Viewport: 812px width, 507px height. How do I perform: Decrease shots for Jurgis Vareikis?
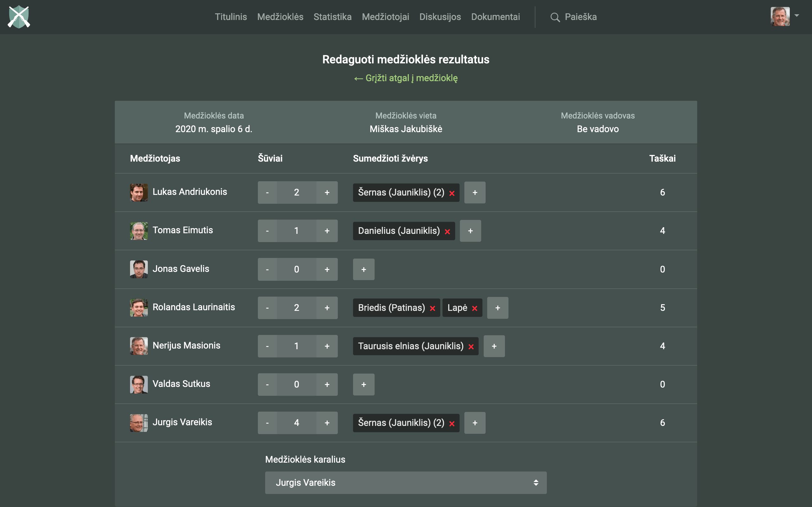point(267,423)
